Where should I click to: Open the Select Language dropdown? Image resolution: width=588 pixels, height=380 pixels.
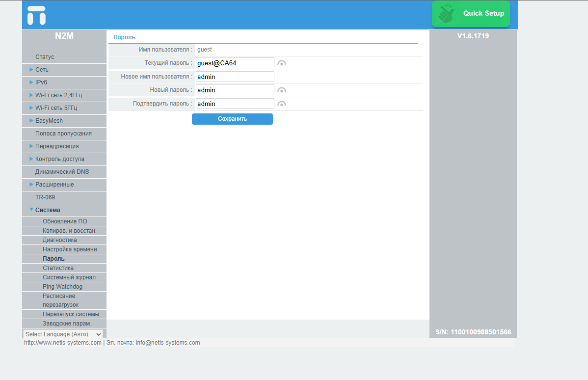[x=63, y=334]
